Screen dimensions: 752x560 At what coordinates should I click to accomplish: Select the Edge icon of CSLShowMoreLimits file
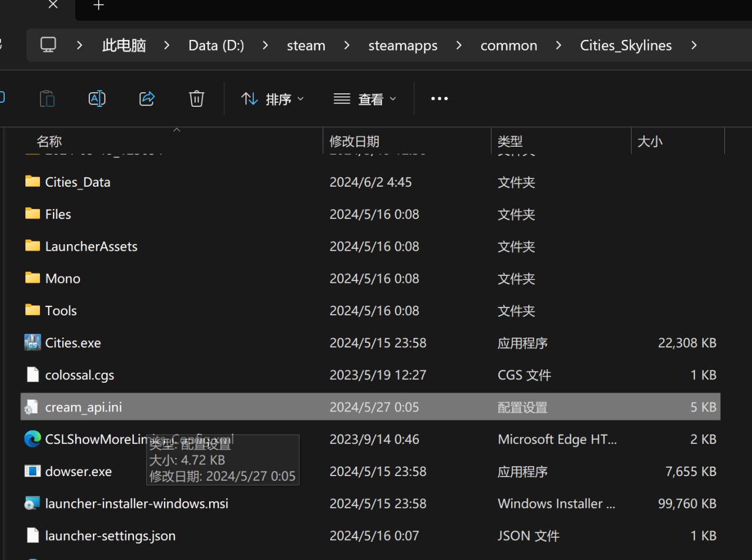pos(33,438)
